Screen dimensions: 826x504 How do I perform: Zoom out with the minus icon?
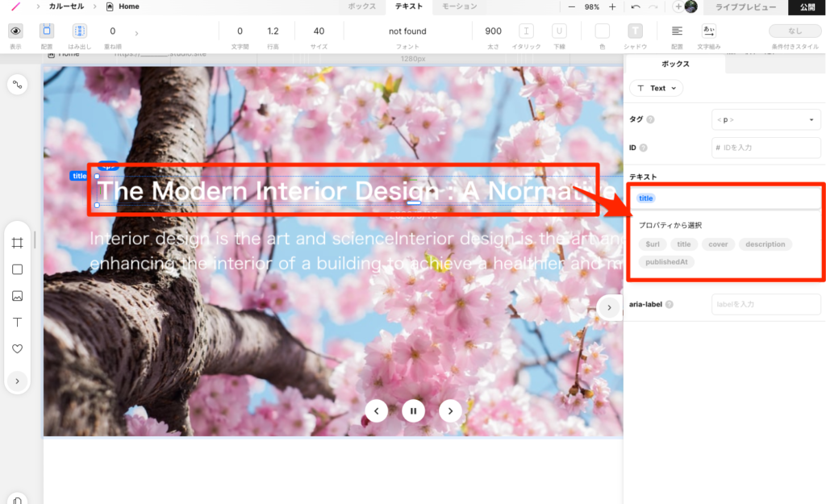(572, 6)
